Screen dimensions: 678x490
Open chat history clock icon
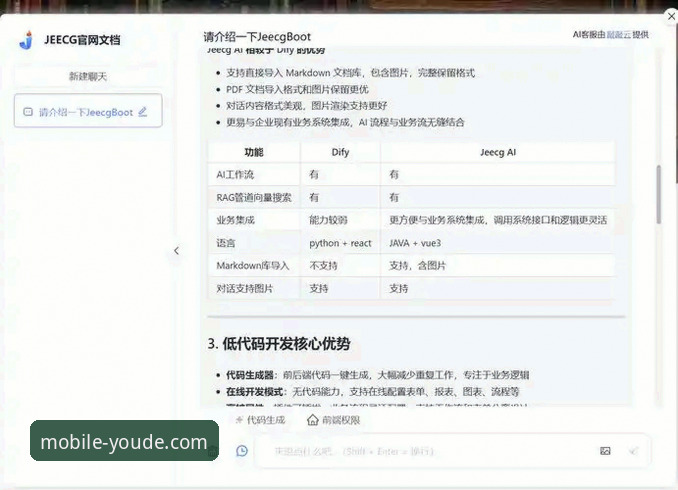pyautogui.click(x=242, y=451)
